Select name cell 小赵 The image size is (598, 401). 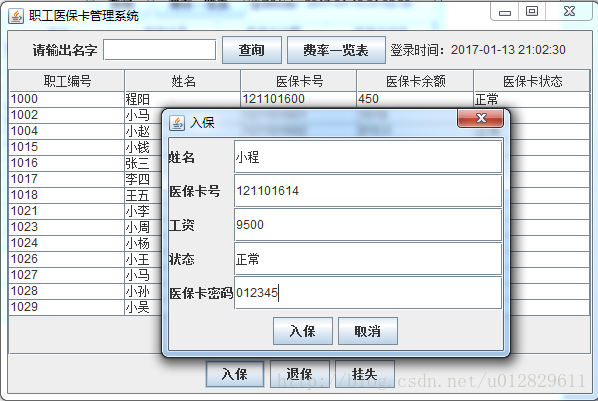click(x=143, y=131)
